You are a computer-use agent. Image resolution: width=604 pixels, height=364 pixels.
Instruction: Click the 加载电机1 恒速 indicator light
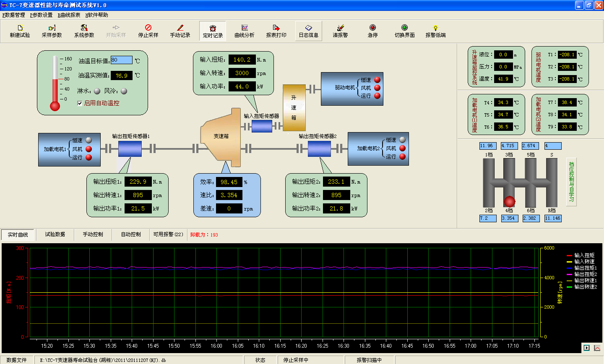(x=89, y=140)
